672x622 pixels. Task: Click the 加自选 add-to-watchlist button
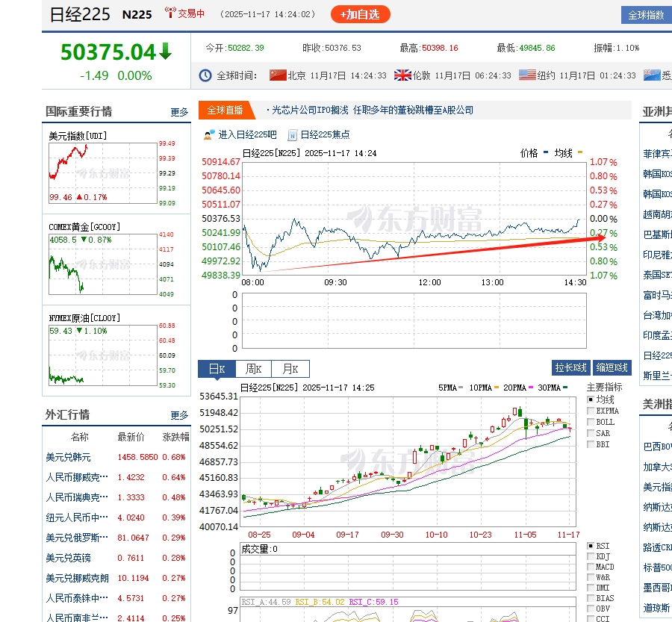coord(361,15)
